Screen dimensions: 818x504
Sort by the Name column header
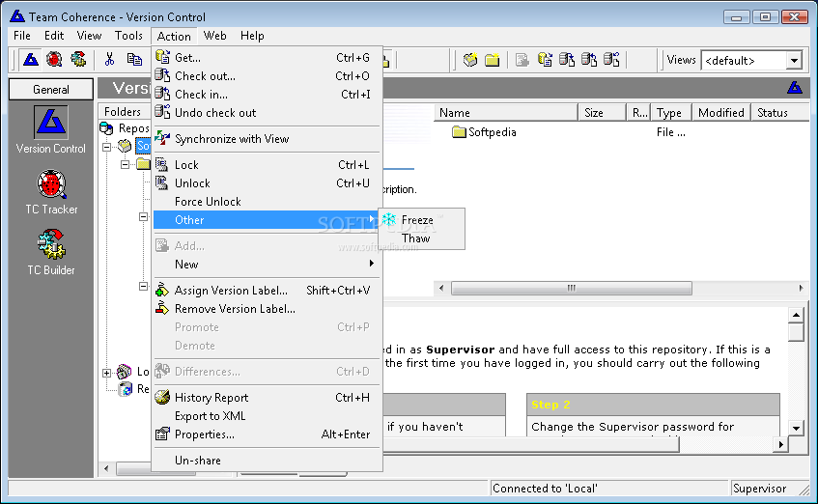click(x=506, y=113)
